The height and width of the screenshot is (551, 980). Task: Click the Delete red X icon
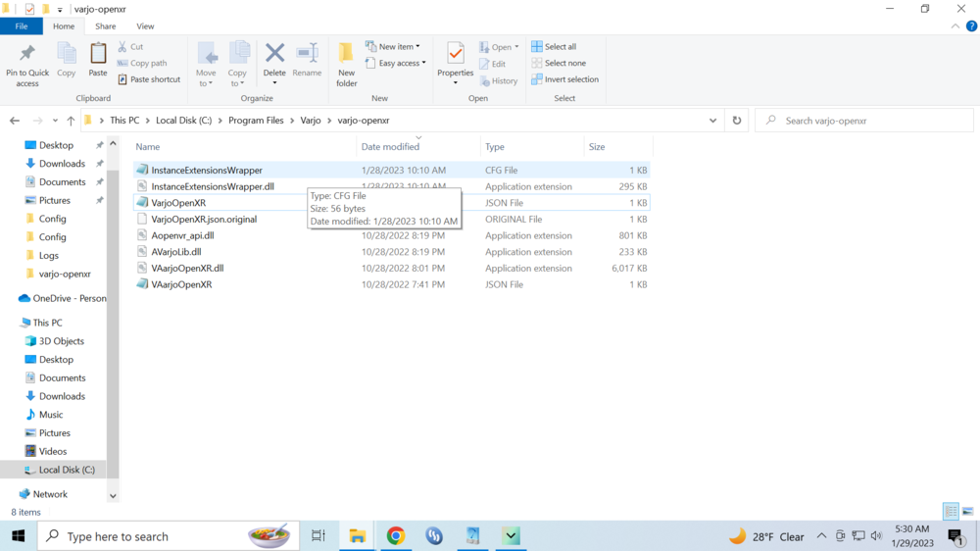click(x=274, y=53)
